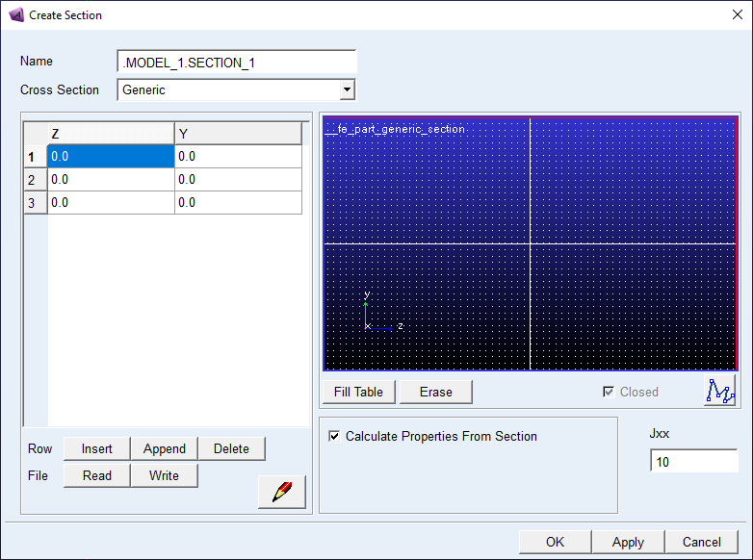Viewport: 753px width, 560px height.
Task: Click the Fill Table button
Action: pyautogui.click(x=358, y=392)
